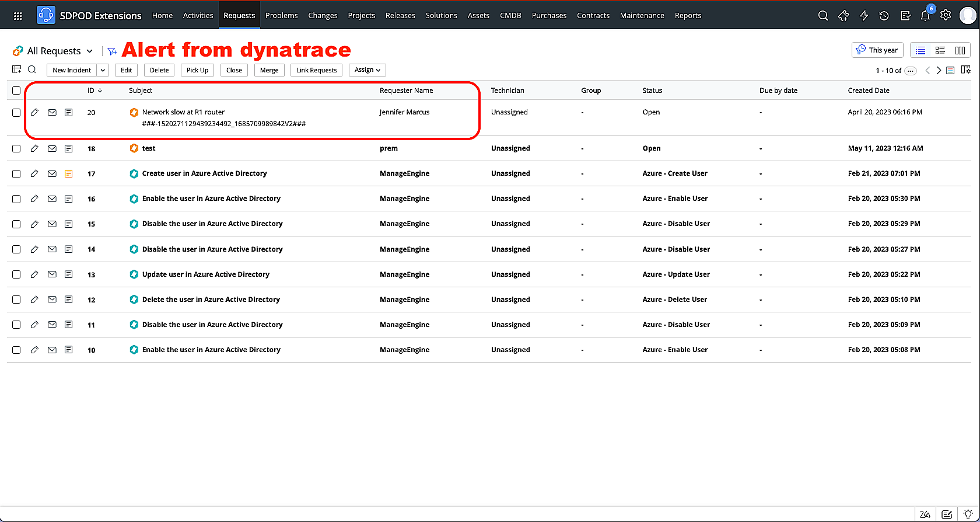Expand the All Requests view dropdown

89,51
